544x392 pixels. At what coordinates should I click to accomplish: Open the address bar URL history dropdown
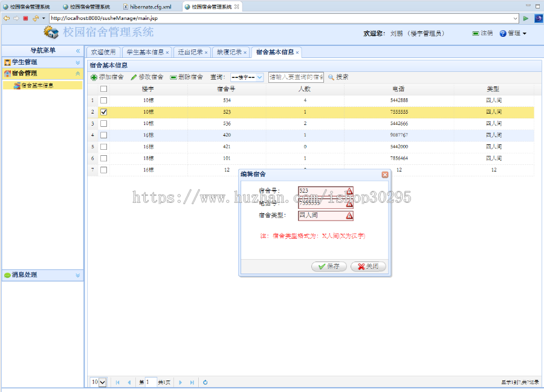click(515, 18)
